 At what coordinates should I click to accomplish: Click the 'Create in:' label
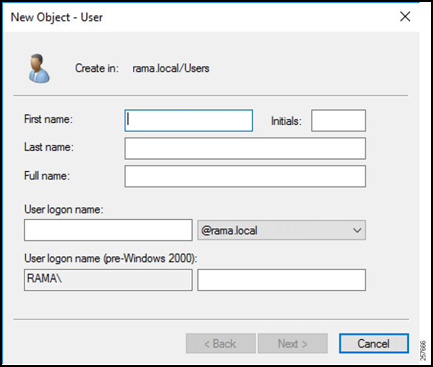[97, 68]
